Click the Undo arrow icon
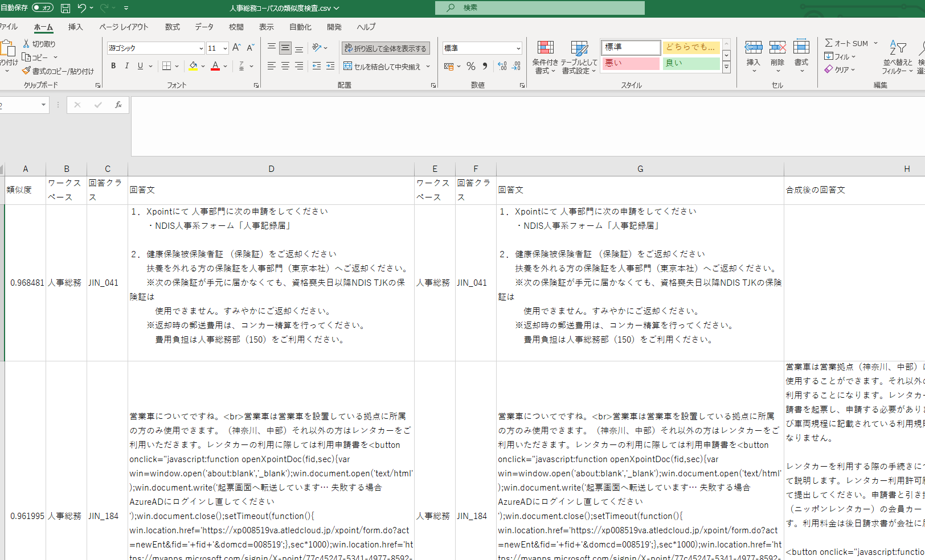The height and width of the screenshot is (560, 925). tap(82, 8)
